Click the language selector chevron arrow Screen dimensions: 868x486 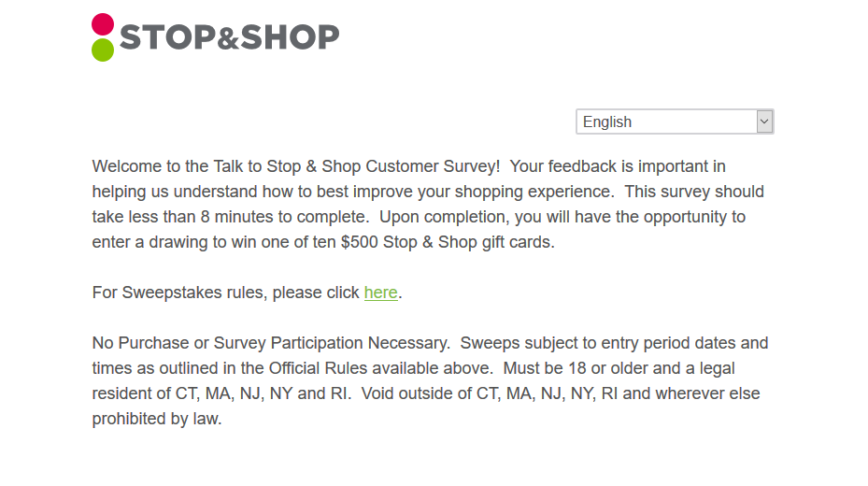pos(764,121)
